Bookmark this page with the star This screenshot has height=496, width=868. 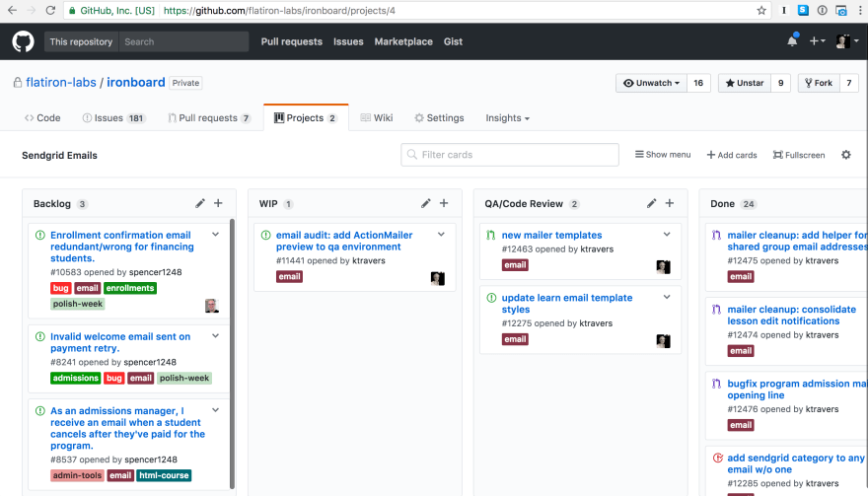[761, 10]
